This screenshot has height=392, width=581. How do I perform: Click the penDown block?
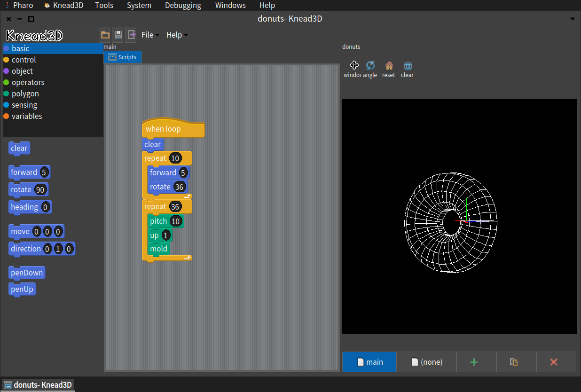pos(27,273)
